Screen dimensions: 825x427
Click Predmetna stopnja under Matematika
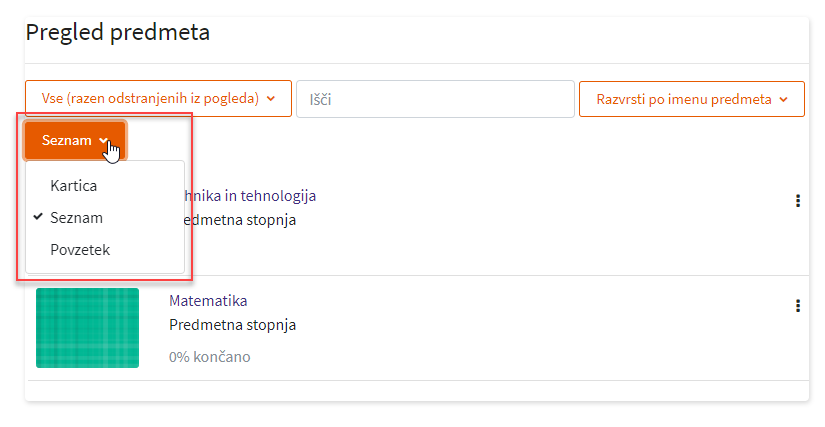232,325
